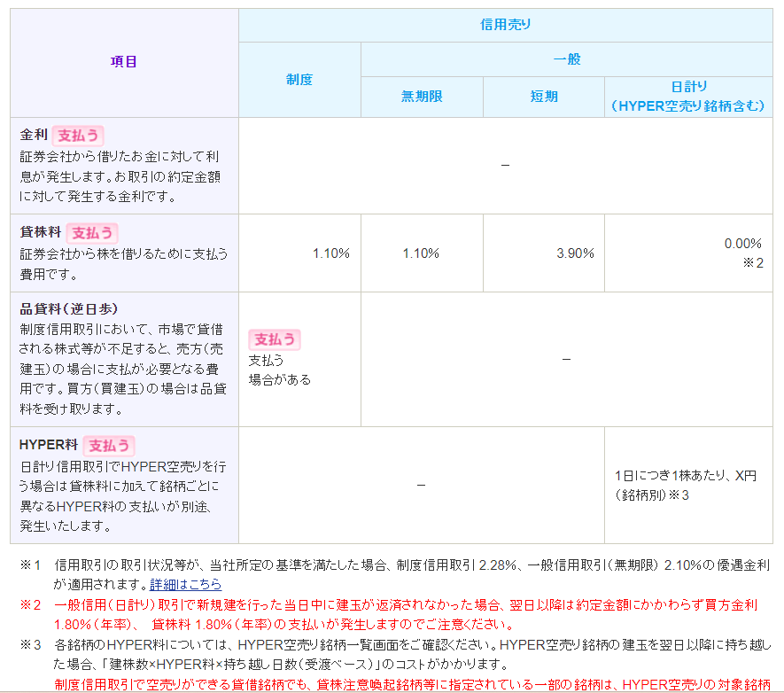The height and width of the screenshot is (693, 784).
Task: Click the red line starting 制度信用取引で空売りができる
Action: [413, 684]
